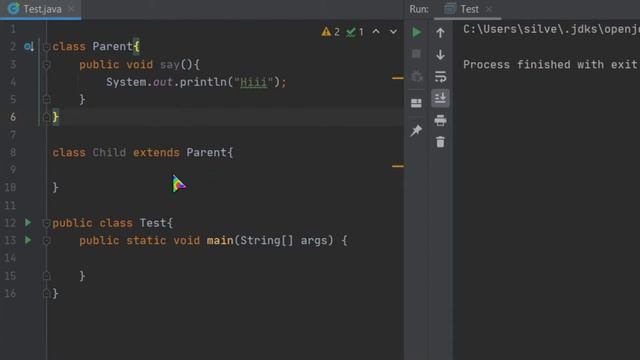Click the Test run configuration tab icon
This screenshot has width=640, height=360.
pyautogui.click(x=450, y=9)
